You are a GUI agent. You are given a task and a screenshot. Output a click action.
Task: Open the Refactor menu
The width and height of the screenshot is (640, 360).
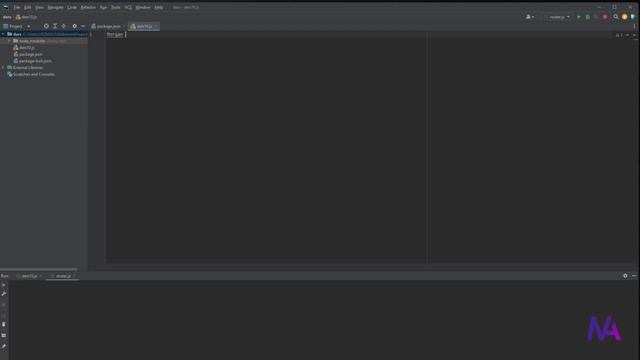point(88,7)
